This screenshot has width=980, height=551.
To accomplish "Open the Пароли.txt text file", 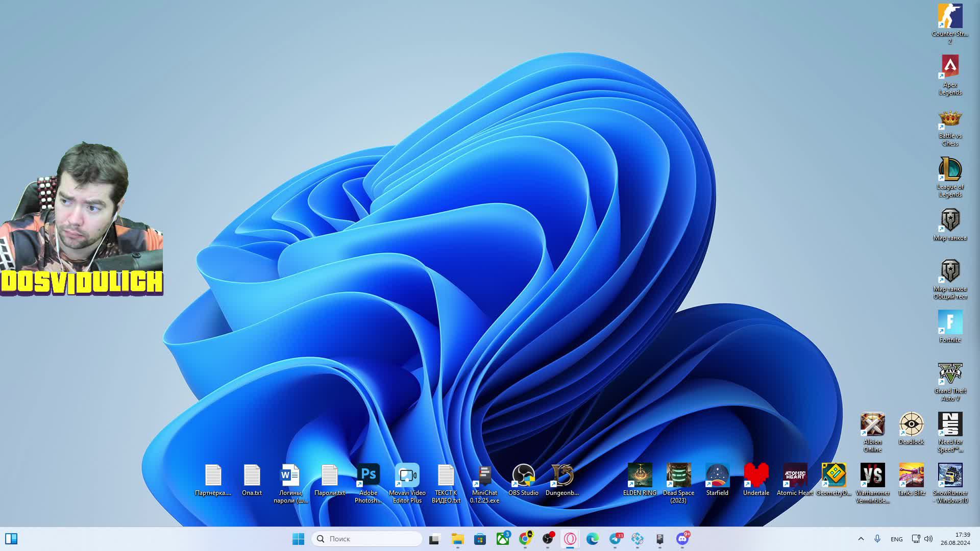I will (x=329, y=475).
